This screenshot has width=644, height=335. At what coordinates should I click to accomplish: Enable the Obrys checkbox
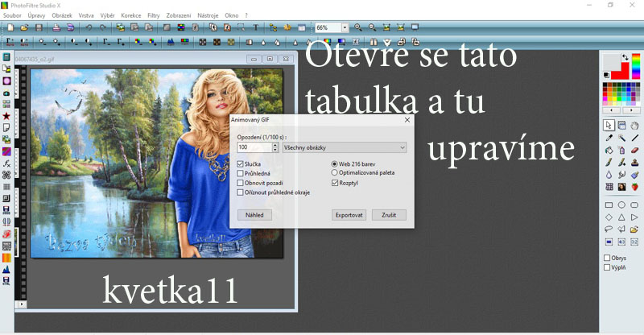pos(607,258)
